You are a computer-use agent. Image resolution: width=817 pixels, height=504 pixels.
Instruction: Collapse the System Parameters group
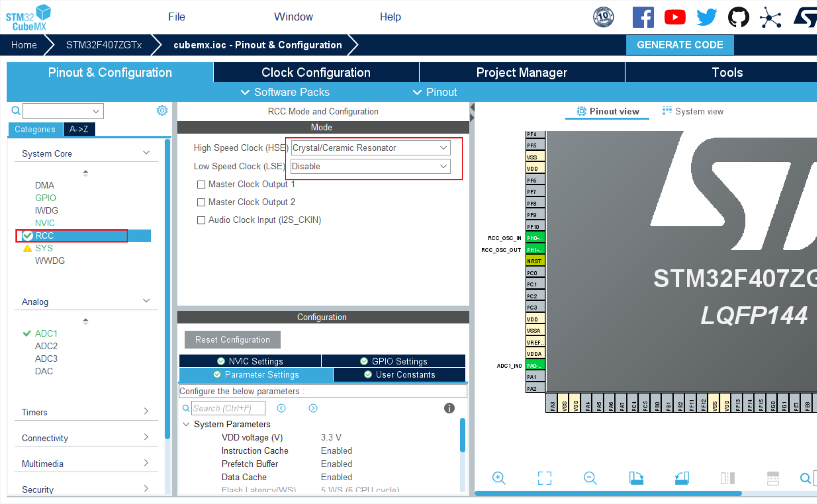pos(186,424)
